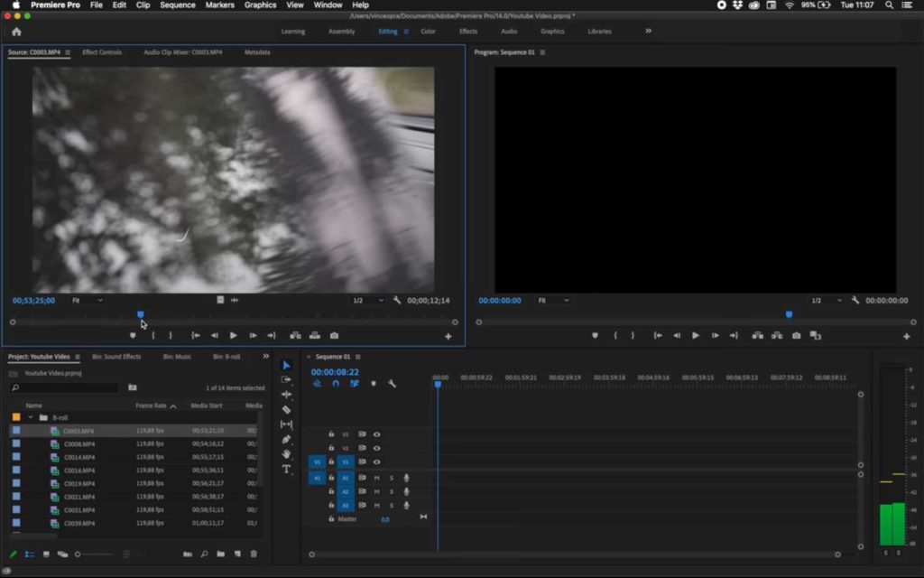Image resolution: width=924 pixels, height=578 pixels.
Task: Select the Razor tool
Action: pos(286,409)
